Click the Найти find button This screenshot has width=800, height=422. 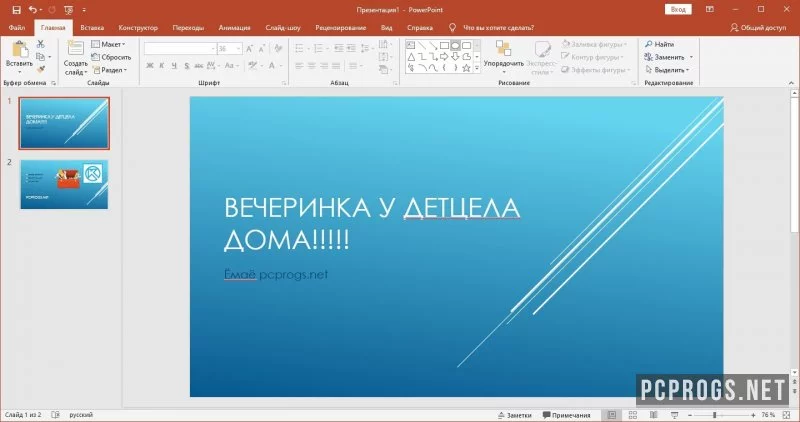click(659, 44)
